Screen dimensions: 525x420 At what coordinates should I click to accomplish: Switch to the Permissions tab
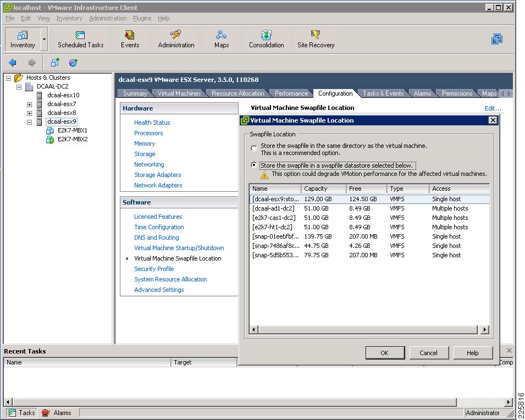457,93
